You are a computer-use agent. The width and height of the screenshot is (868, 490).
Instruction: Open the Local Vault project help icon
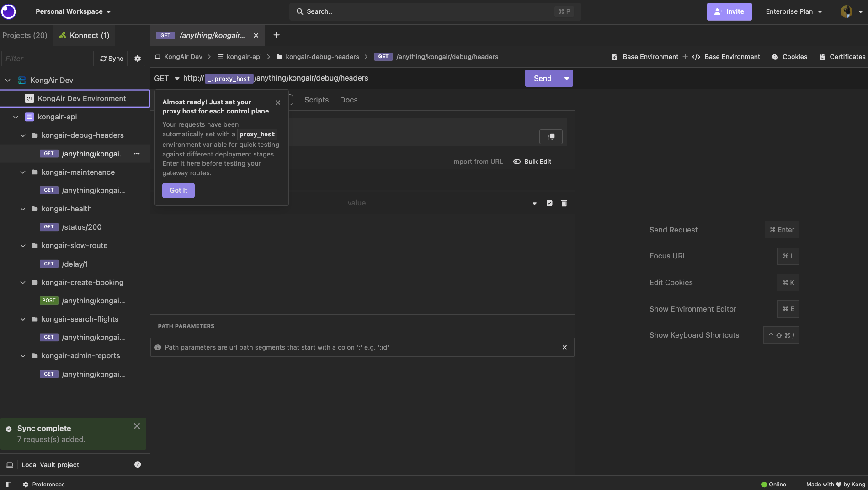click(138, 464)
